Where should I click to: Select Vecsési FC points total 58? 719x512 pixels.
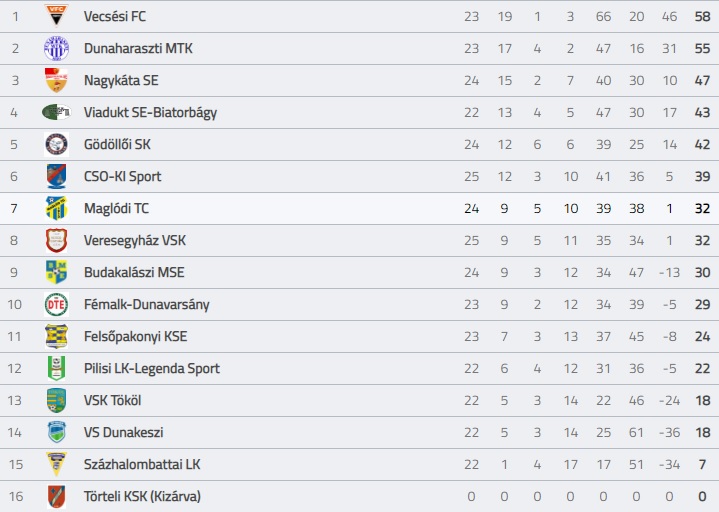click(x=702, y=17)
